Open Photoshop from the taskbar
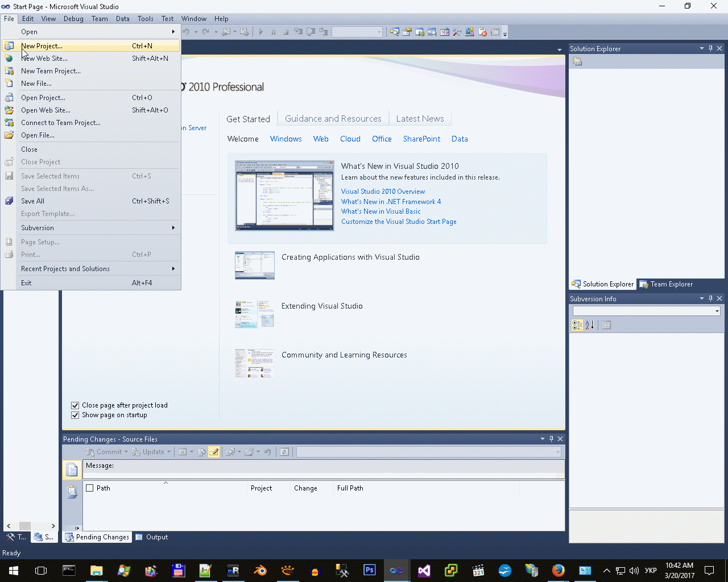The width and height of the screenshot is (728, 582). (x=370, y=570)
